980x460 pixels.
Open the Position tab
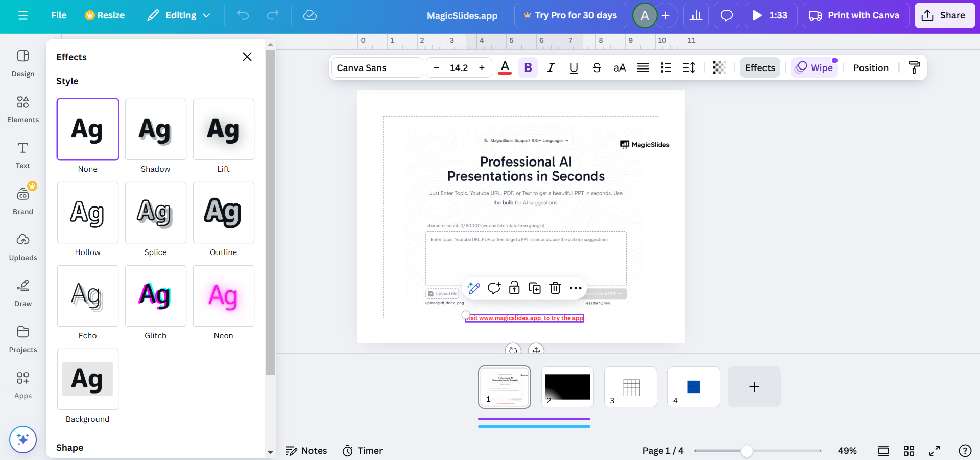coord(871,67)
